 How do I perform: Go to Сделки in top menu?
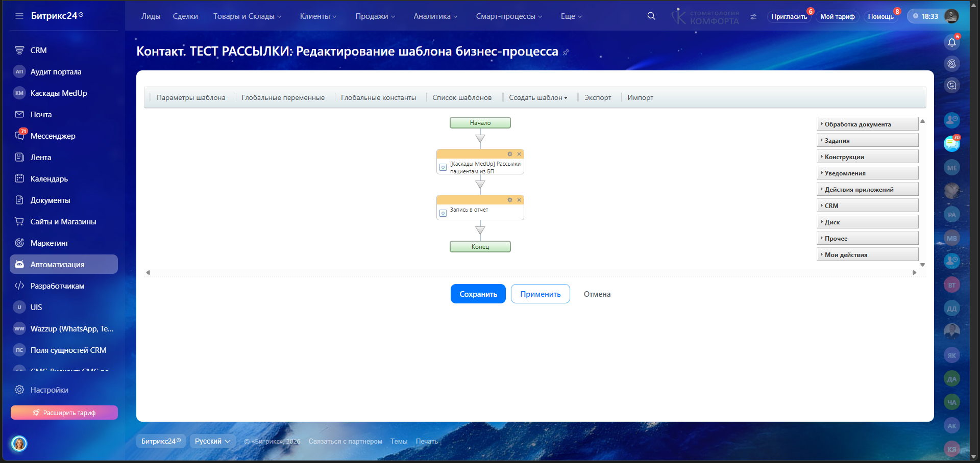point(185,16)
